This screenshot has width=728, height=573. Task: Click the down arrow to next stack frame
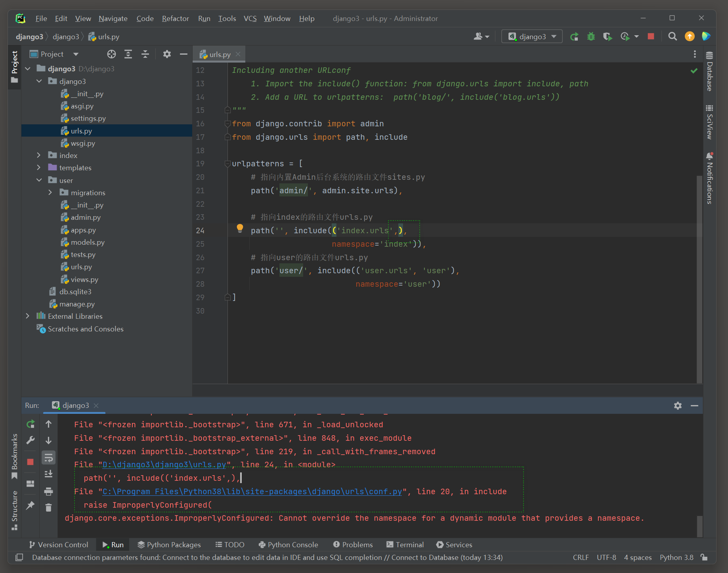click(x=48, y=440)
